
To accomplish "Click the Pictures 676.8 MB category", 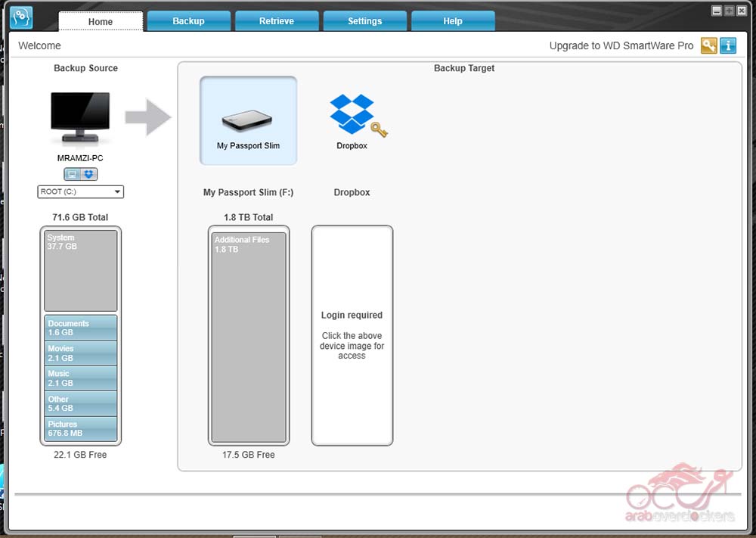I will [x=80, y=429].
